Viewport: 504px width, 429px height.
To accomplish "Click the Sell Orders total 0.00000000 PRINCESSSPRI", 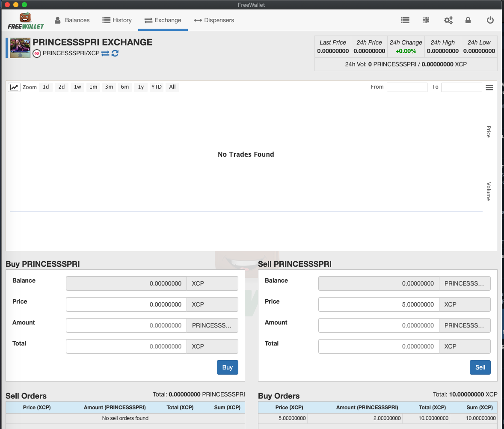I will tap(199, 394).
